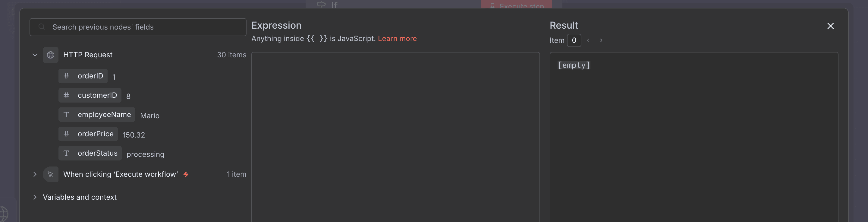Screen dimensions: 868x222
Task: Click the text type icon beside orderStatus
Action: 66,153
